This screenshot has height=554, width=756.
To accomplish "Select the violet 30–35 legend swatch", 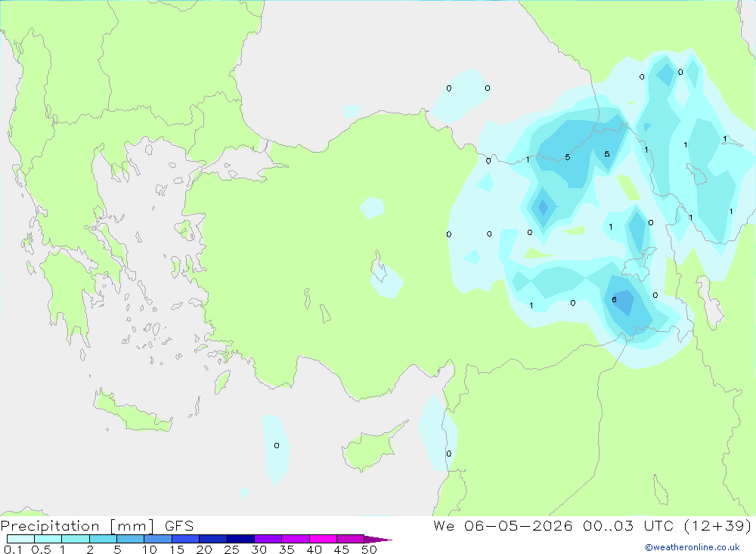I will 268,539.
